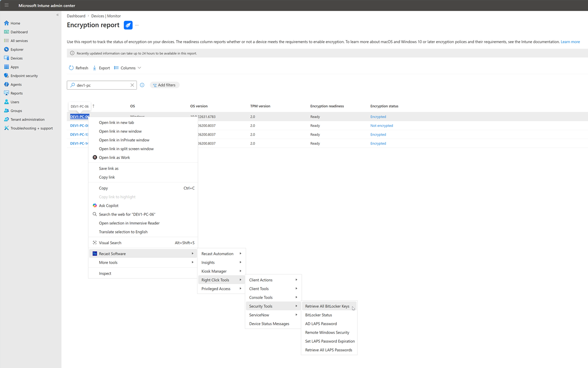Clear the search box with X icon
This screenshot has width=588, height=368.
(x=132, y=85)
